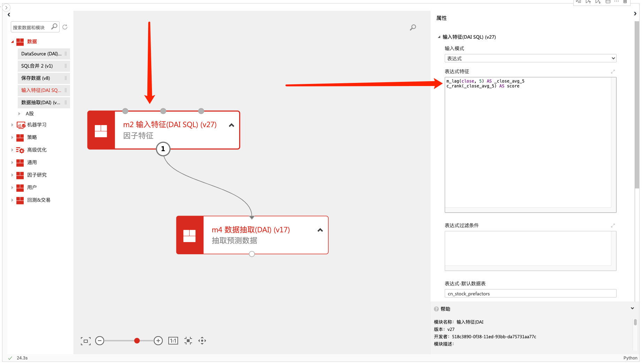Collapse the 帮助 help panel

[632, 309]
